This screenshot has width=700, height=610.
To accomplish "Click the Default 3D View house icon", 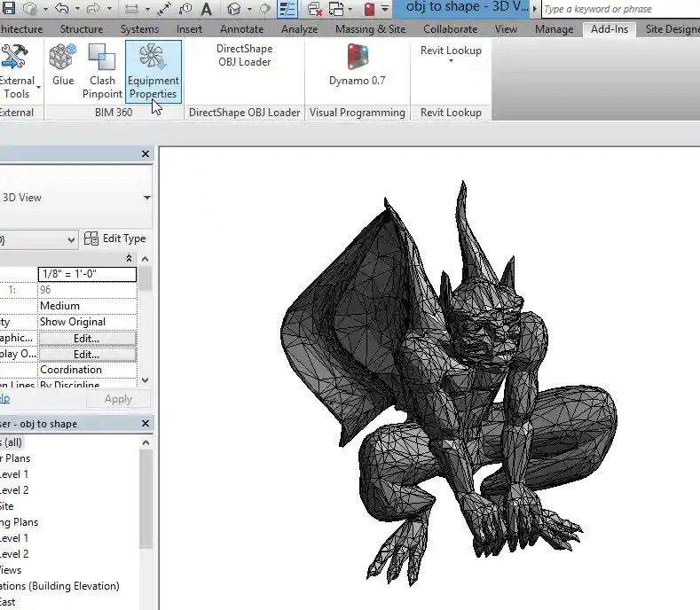I will point(234,10).
